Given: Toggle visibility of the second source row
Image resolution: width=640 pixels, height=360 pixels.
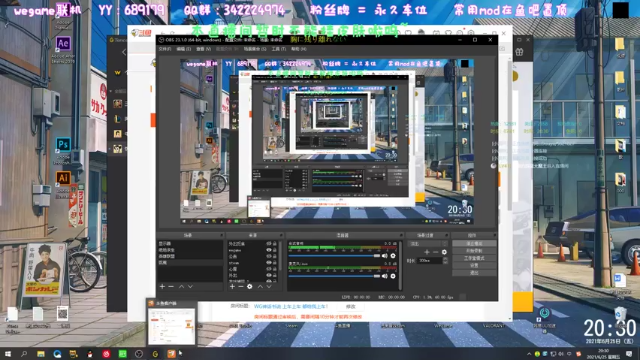Looking at the screenshot, I should 269,250.
